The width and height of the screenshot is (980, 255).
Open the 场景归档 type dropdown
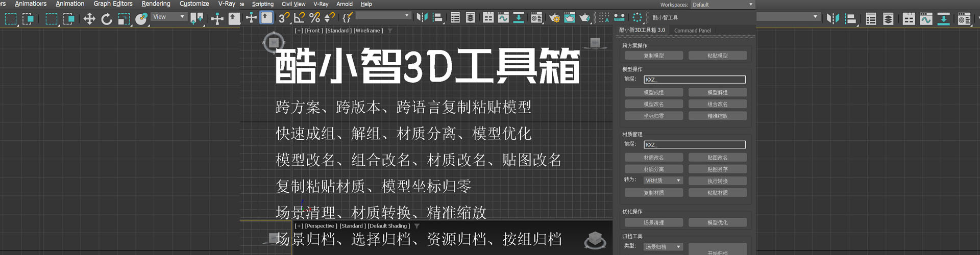(x=663, y=247)
